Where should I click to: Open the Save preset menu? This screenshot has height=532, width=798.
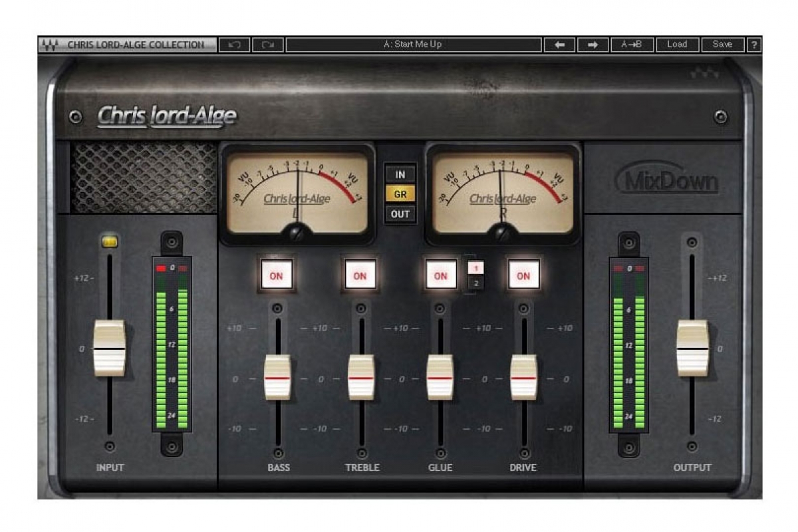(723, 45)
